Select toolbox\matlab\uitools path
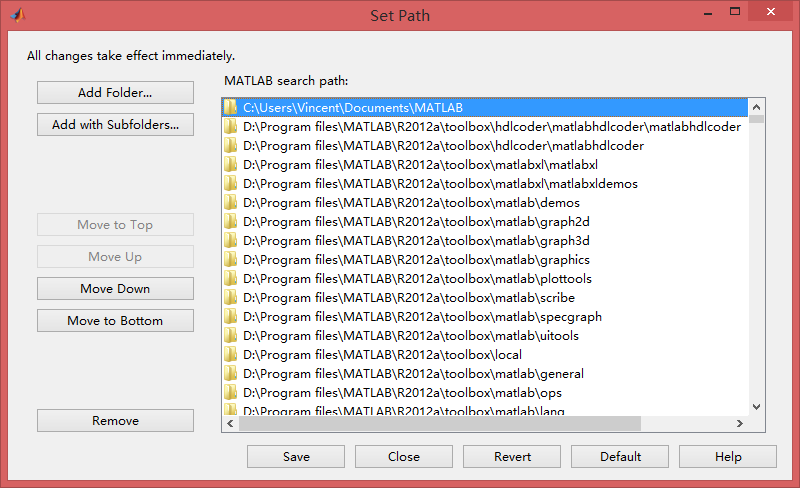Image resolution: width=800 pixels, height=488 pixels. [x=485, y=335]
